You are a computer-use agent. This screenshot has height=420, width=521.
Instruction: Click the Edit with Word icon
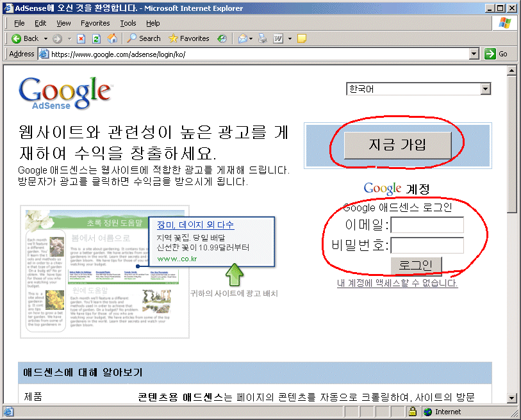(278, 39)
